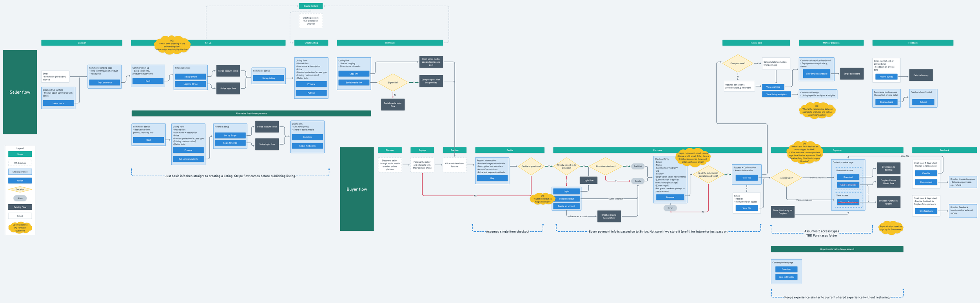The height and width of the screenshot is (303, 980).
Task: Select the 'First-time checkout?' diamond
Action: 606,167
